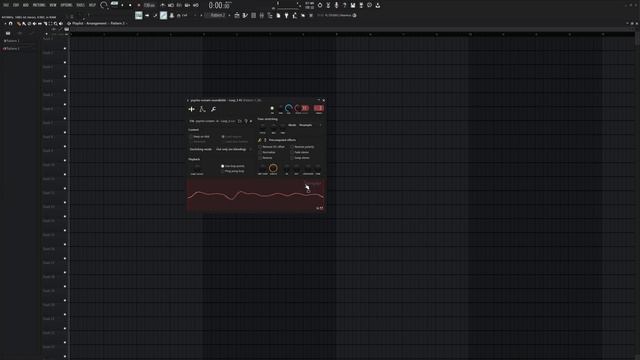This screenshot has height=360, width=640.
Task: Enable the Reverse checkbox
Action: click(x=260, y=158)
